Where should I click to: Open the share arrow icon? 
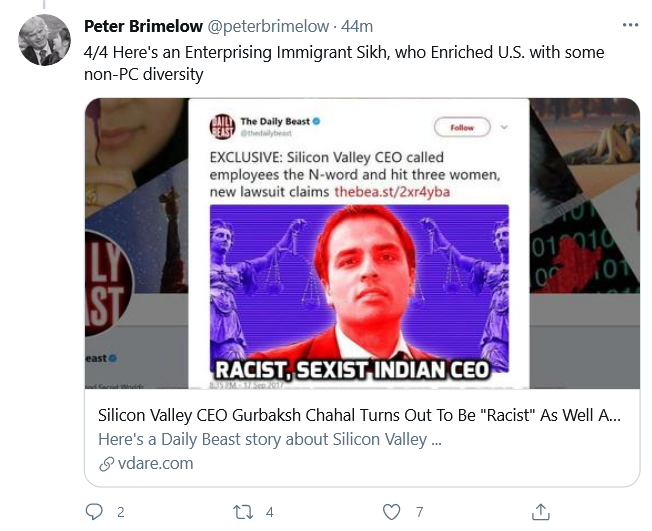[540, 512]
